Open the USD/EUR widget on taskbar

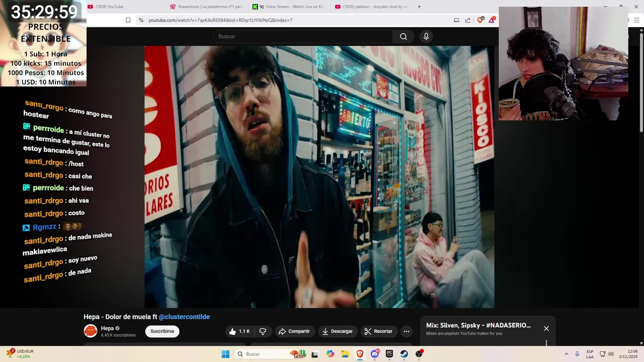coord(20,354)
